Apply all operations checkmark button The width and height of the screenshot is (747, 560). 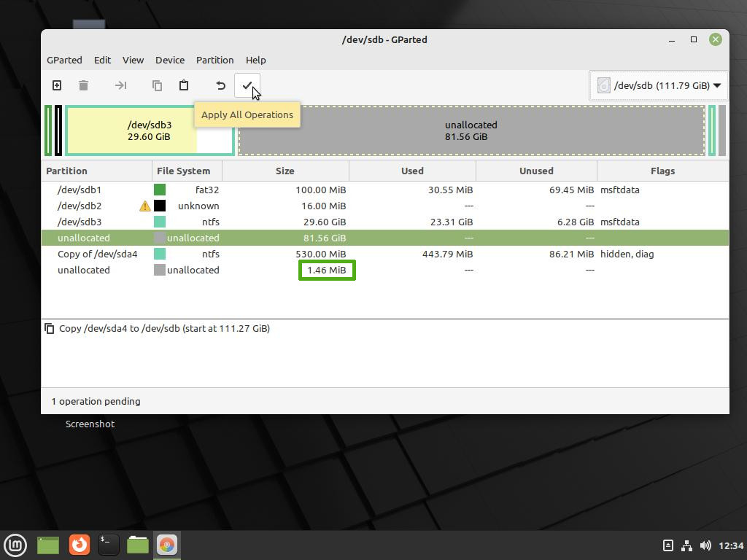[x=247, y=85]
